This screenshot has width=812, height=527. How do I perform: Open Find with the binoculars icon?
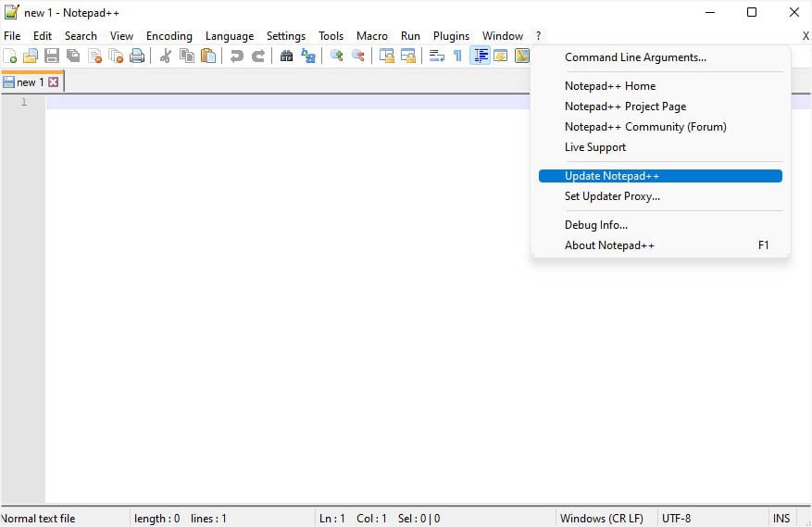coord(286,56)
